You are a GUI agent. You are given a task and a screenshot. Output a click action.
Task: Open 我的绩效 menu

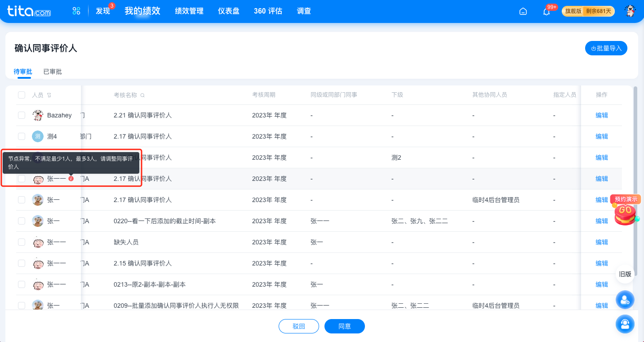pyautogui.click(x=142, y=11)
